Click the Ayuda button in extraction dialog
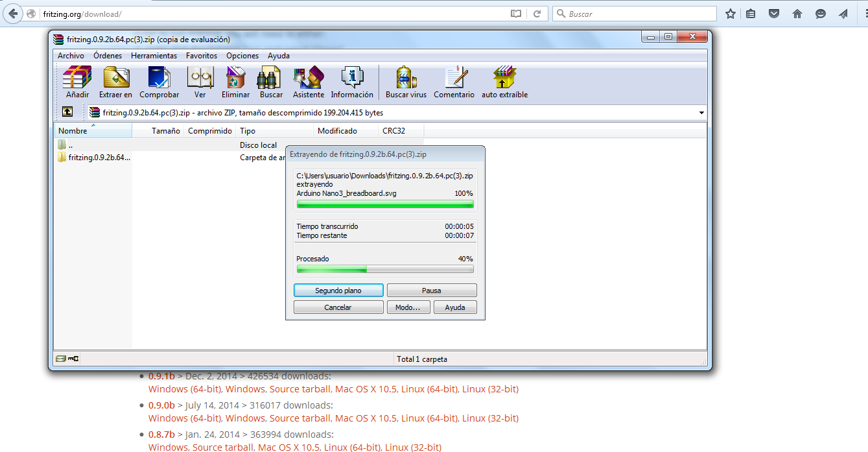The height and width of the screenshot is (452, 868). point(455,307)
